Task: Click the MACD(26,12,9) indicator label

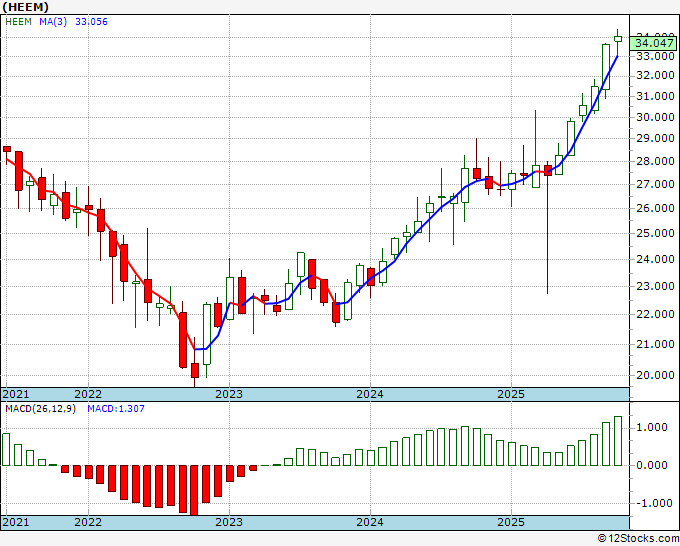Action: pyautogui.click(x=40, y=409)
